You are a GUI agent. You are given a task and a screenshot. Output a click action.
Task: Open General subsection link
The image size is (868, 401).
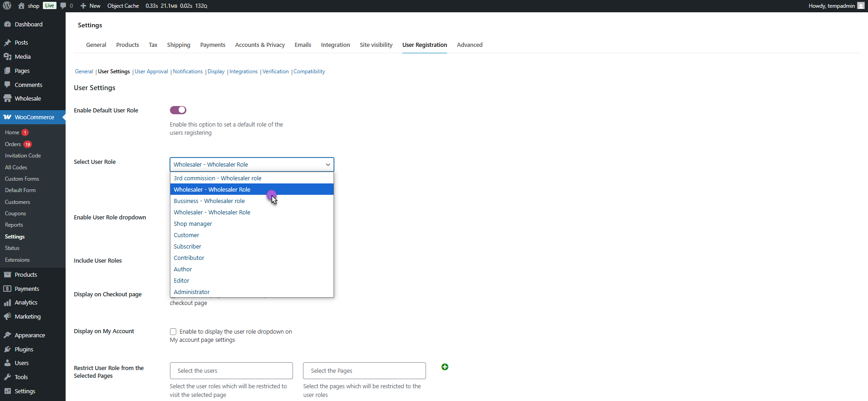coord(84,71)
